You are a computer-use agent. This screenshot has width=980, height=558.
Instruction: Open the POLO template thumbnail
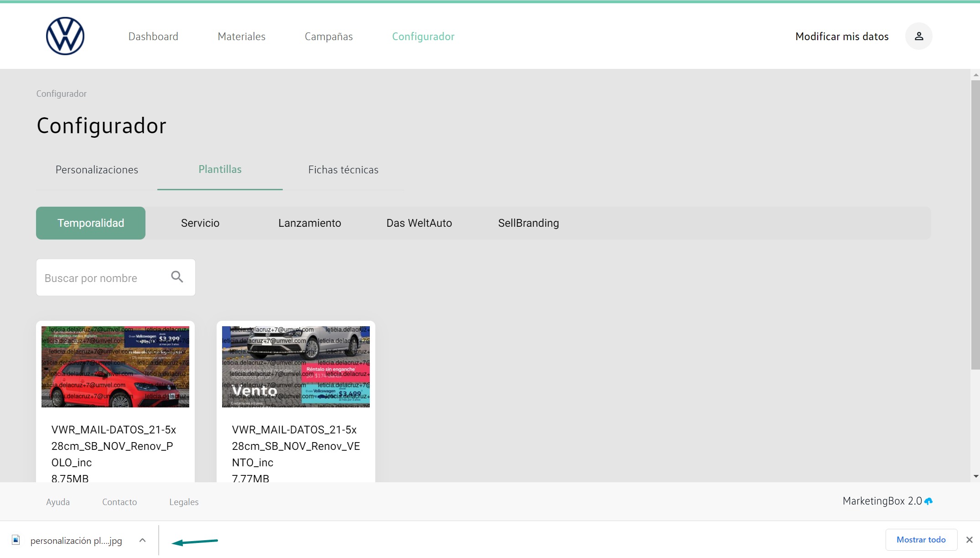pos(115,367)
